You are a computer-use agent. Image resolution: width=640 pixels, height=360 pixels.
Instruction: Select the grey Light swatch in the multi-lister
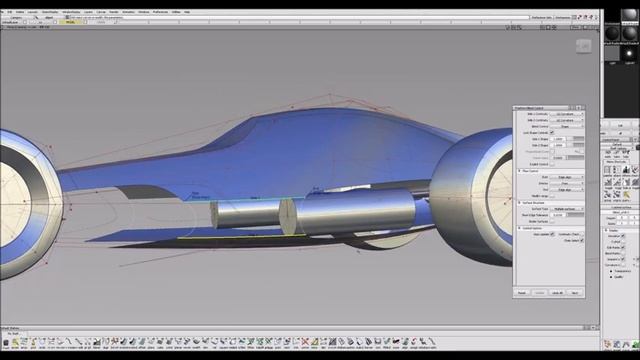tap(612, 53)
